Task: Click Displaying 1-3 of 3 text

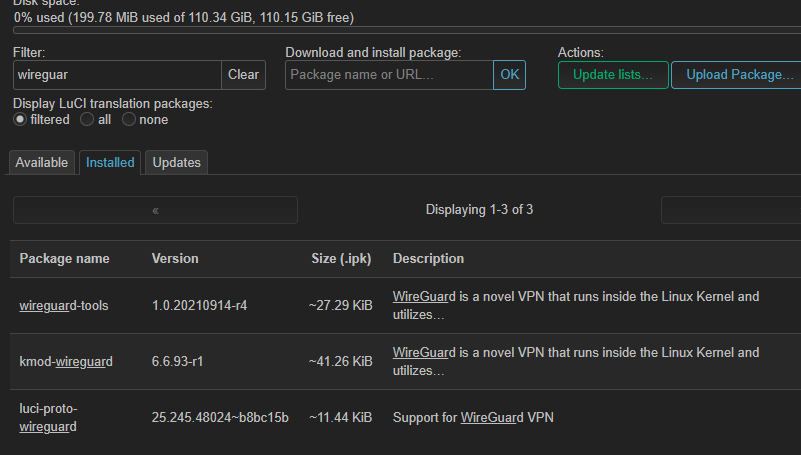Action: (x=479, y=210)
